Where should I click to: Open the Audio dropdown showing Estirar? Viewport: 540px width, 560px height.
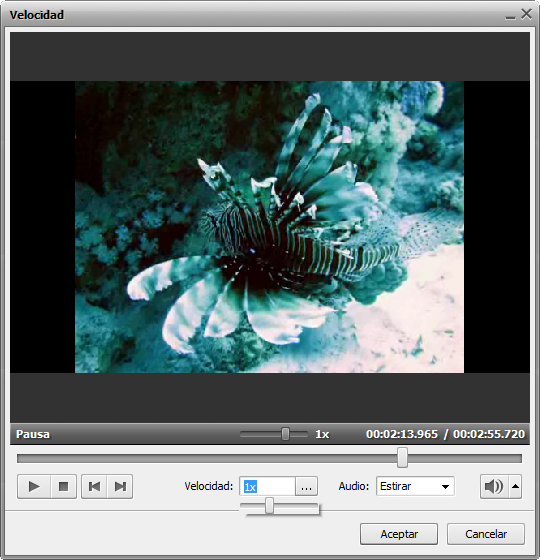(415, 486)
